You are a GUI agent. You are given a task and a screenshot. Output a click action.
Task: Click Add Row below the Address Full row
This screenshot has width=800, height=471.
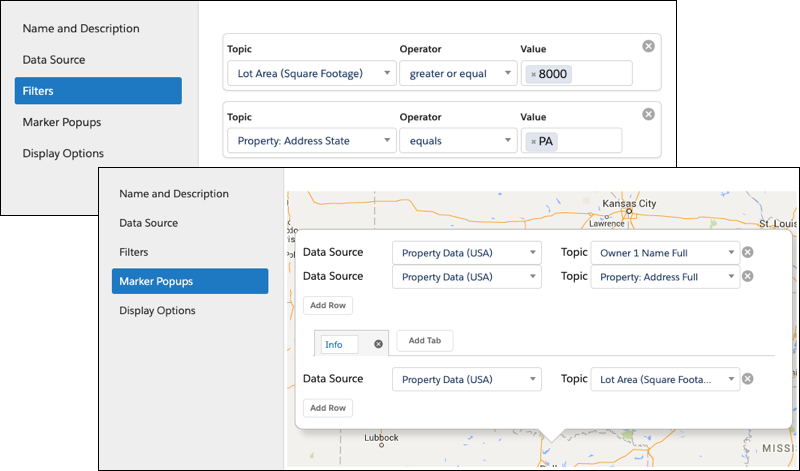tap(328, 305)
